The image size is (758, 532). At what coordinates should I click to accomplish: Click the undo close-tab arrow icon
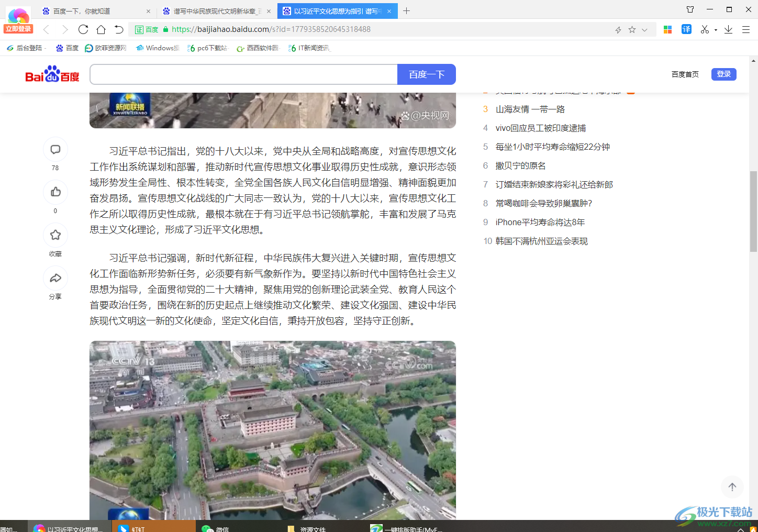[x=119, y=29]
